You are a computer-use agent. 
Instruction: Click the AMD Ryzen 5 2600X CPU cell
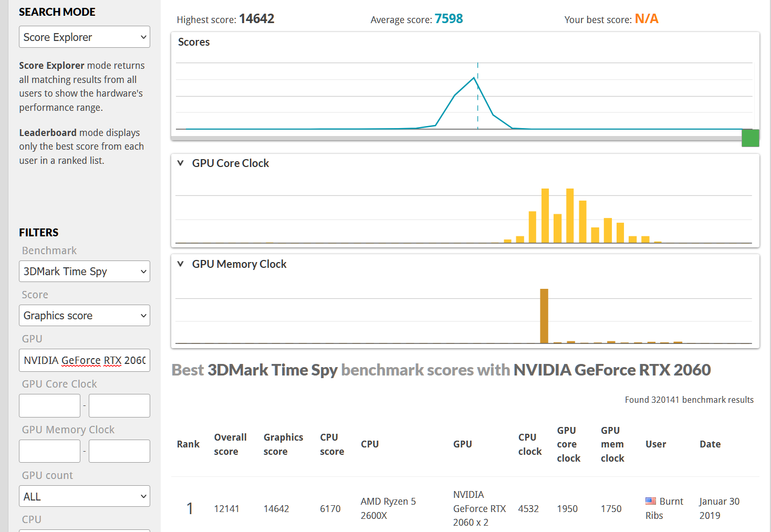click(x=388, y=508)
